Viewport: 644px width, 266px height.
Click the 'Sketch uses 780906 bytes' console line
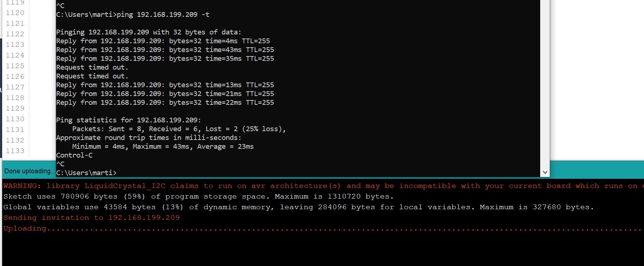[198, 197]
